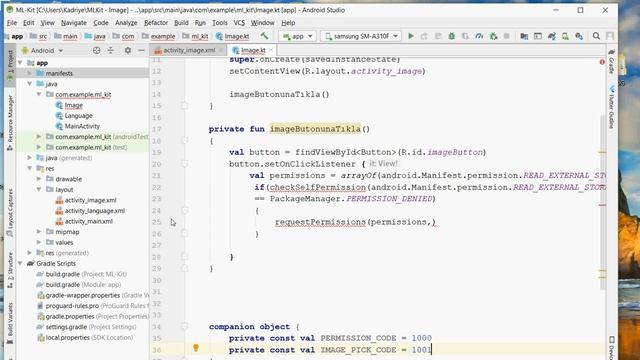Open the Android project view dropdown
The image size is (640, 360).
click(x=42, y=51)
